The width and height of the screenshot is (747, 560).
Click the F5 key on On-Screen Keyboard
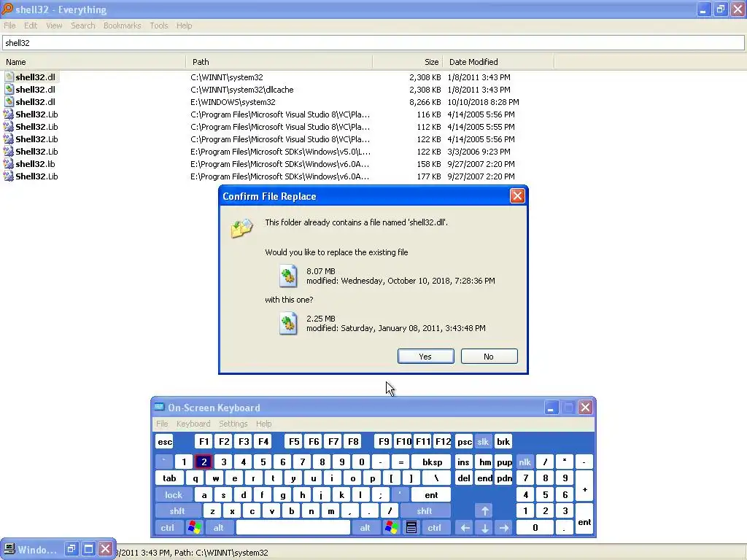pos(294,441)
